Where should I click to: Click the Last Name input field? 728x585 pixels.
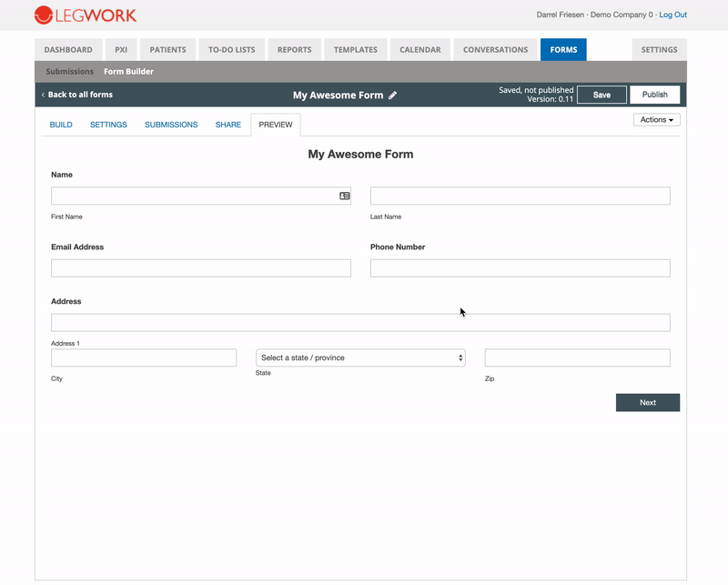point(520,196)
